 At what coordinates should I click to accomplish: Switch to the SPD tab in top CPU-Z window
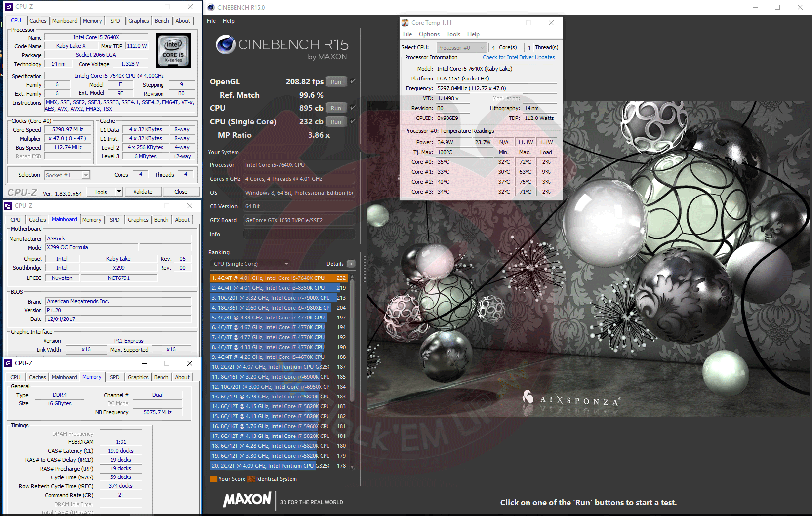pos(115,21)
